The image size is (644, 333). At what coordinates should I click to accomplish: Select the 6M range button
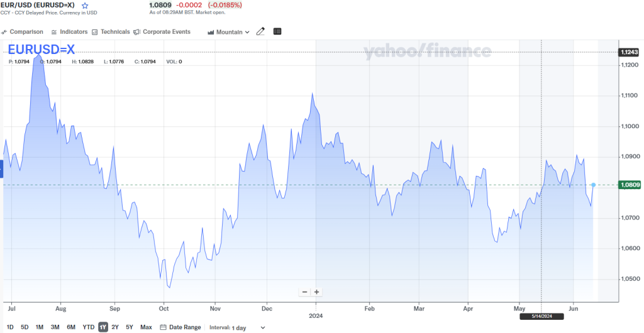point(71,327)
